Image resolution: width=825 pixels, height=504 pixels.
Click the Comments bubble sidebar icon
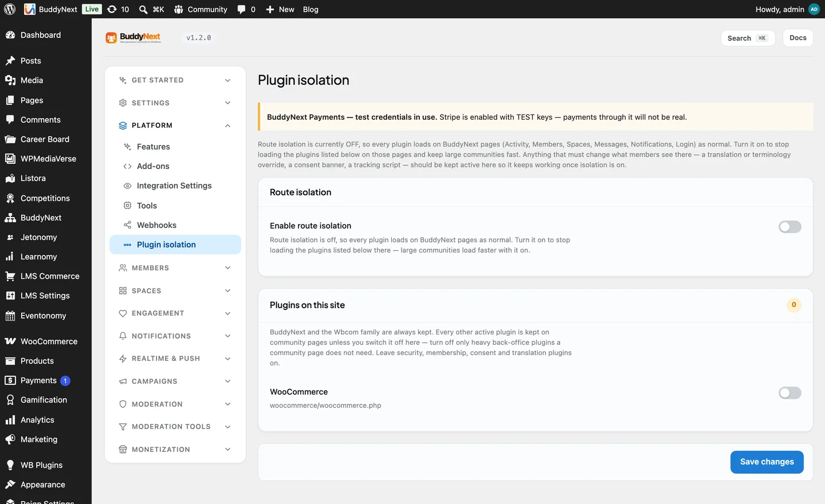coord(10,120)
